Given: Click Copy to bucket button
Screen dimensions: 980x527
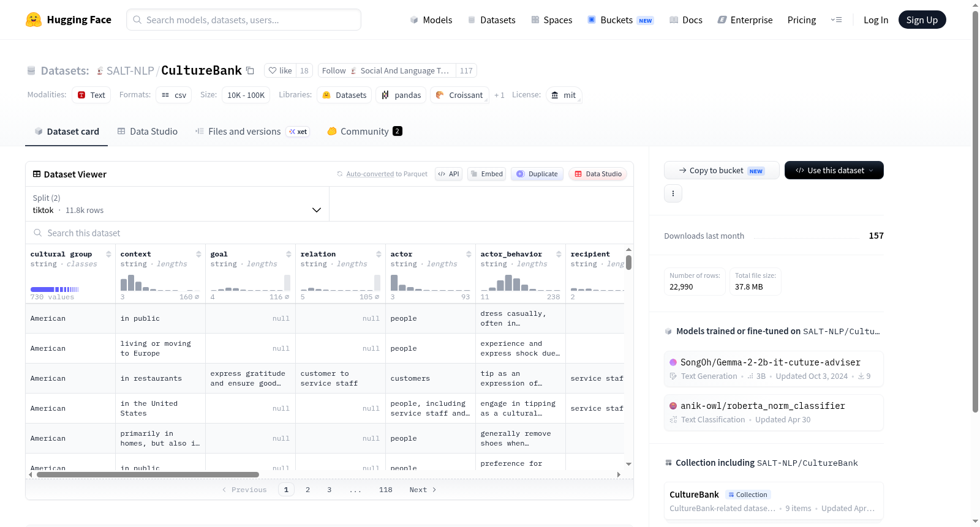Looking at the screenshot, I should [722, 170].
